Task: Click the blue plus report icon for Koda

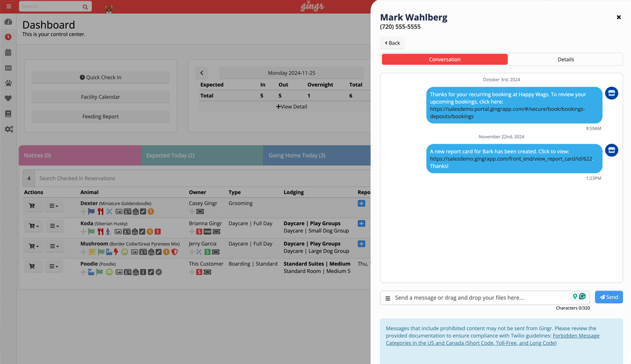Action: click(361, 224)
